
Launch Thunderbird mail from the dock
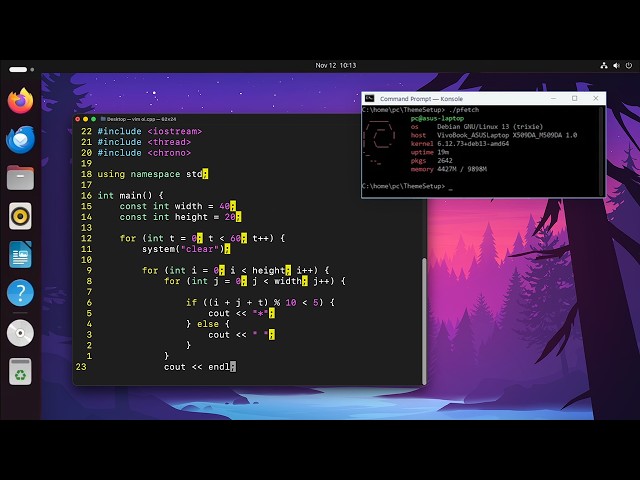click(20, 139)
